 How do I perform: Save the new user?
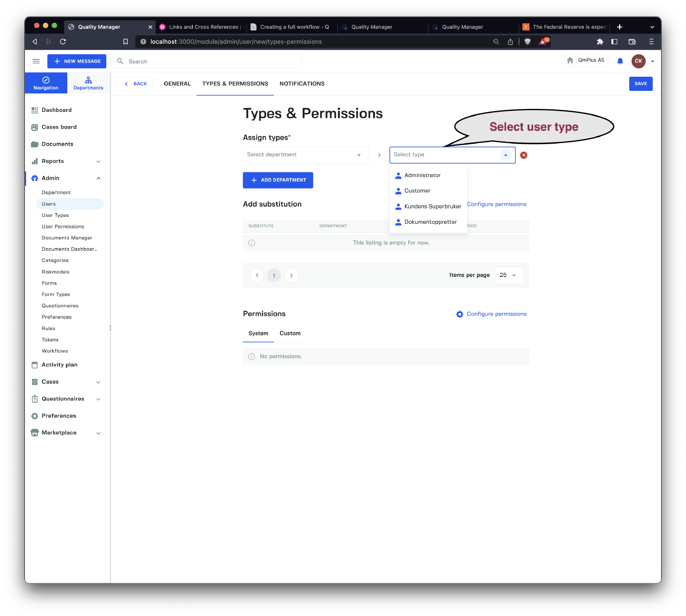(641, 84)
